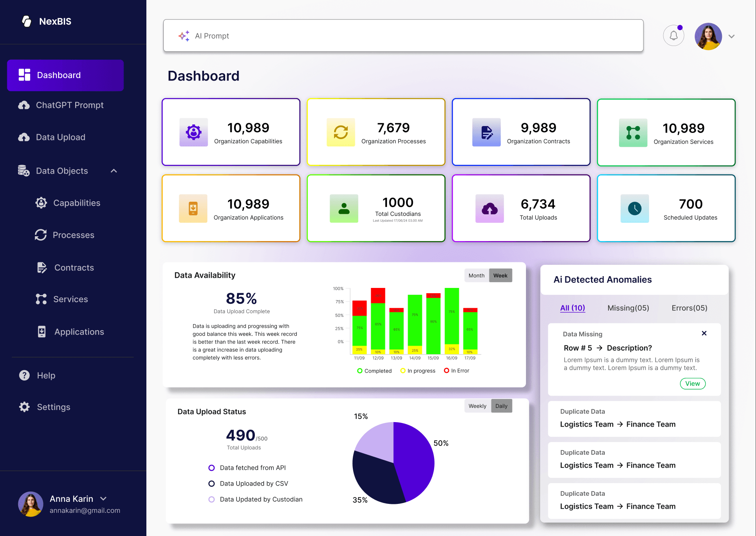Open notifications bell icon
The height and width of the screenshot is (536, 756).
(673, 36)
